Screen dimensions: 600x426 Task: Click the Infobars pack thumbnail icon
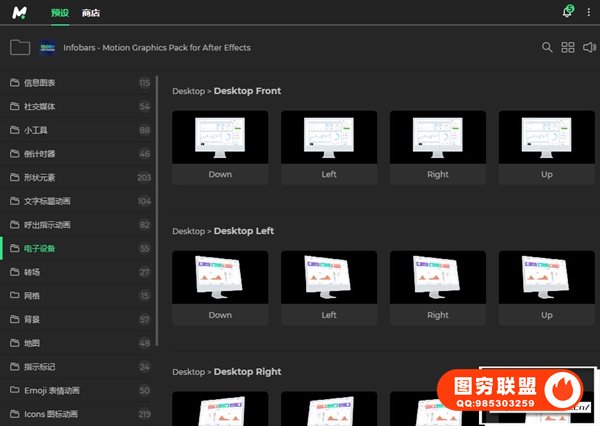[47, 47]
